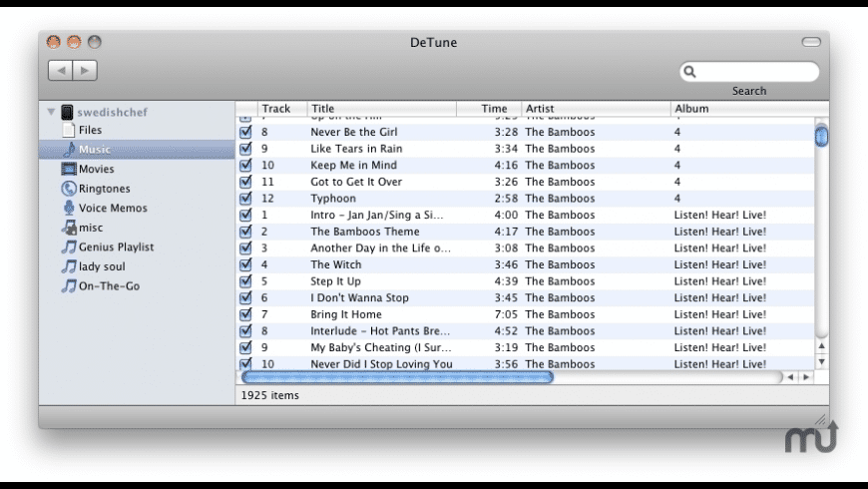Screen dimensions: 868x489
Task: Go back with the left arrow button
Action: (60, 70)
